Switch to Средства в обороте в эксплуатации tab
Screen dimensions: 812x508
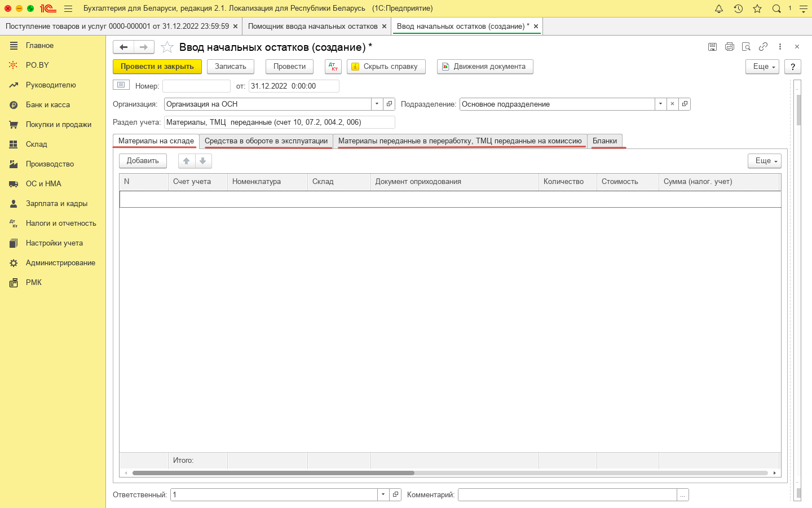click(266, 141)
